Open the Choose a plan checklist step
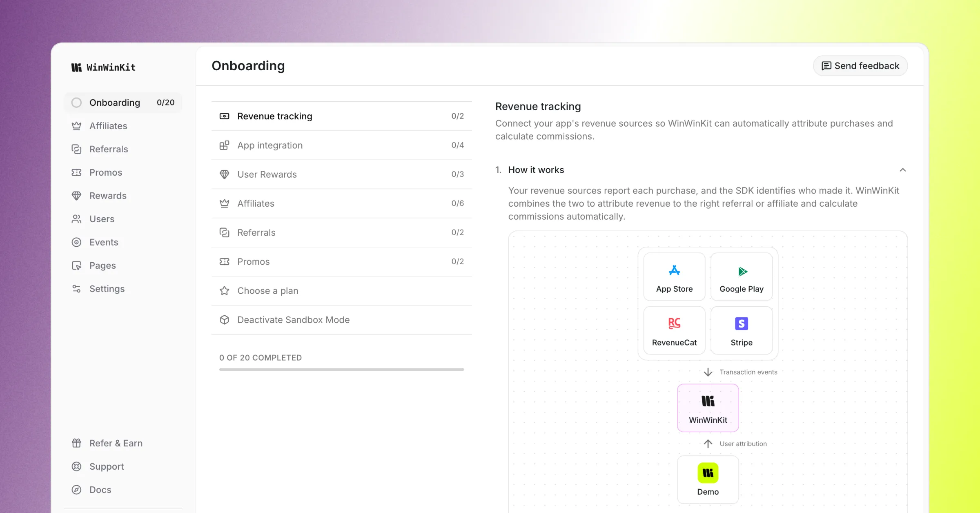The width and height of the screenshot is (980, 513). click(341, 291)
